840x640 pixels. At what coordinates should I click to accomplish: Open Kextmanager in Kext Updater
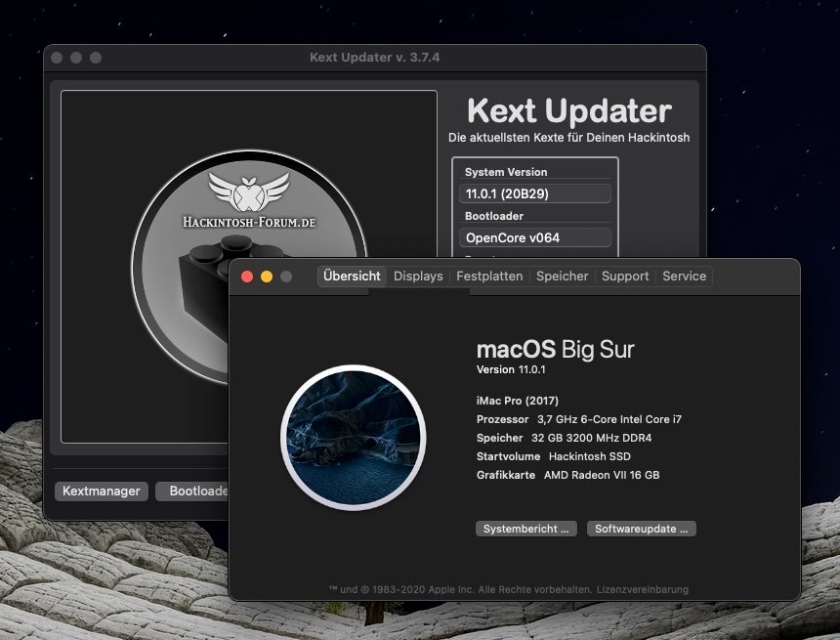click(102, 491)
